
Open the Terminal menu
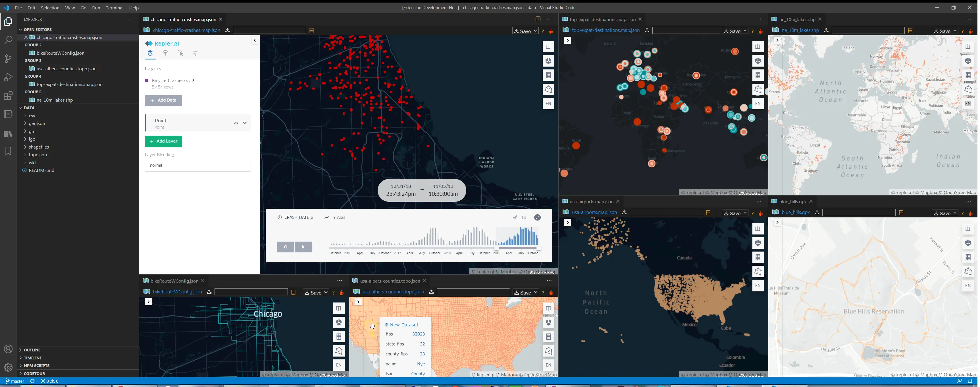click(114, 8)
